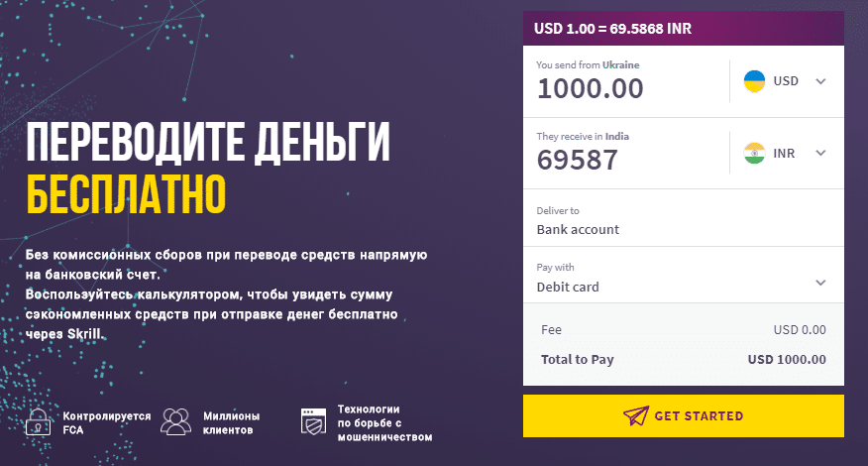
Task: Click the Total to Pay amount
Action: click(x=787, y=360)
